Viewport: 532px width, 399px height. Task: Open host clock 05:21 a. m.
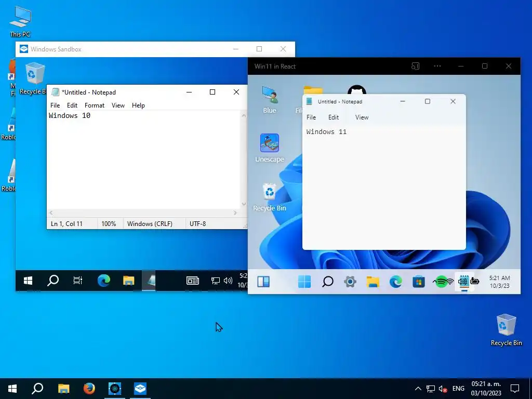(x=486, y=389)
